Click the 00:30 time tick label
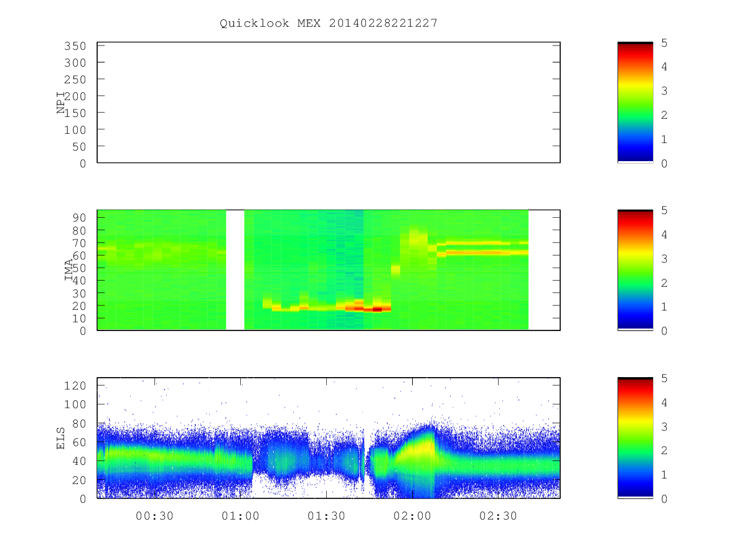Image resolution: width=747 pixels, height=560 pixels. tap(154, 516)
